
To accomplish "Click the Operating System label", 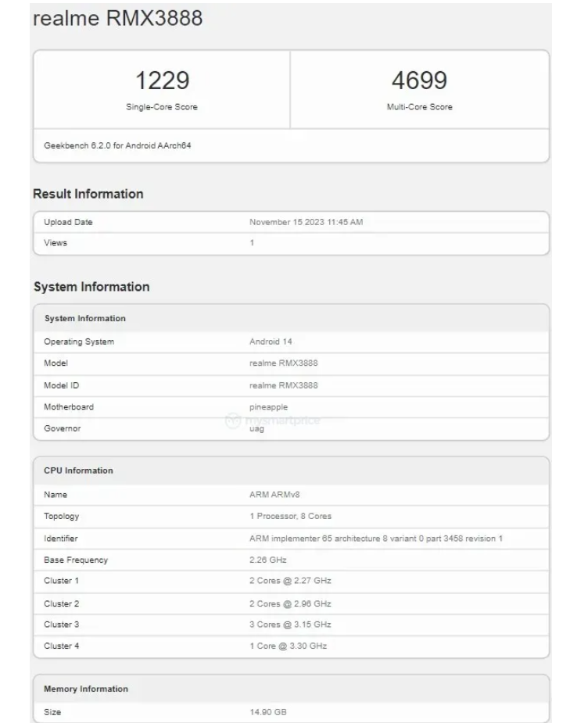I will 79,342.
